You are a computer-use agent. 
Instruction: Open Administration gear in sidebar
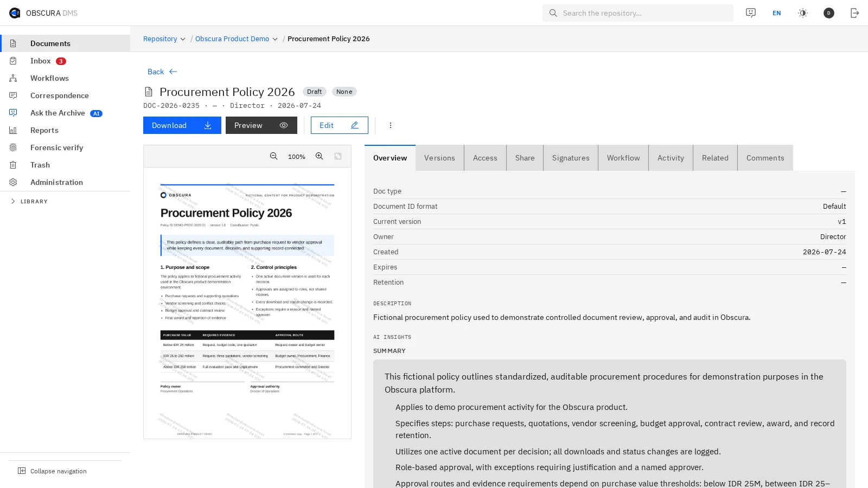point(65,182)
